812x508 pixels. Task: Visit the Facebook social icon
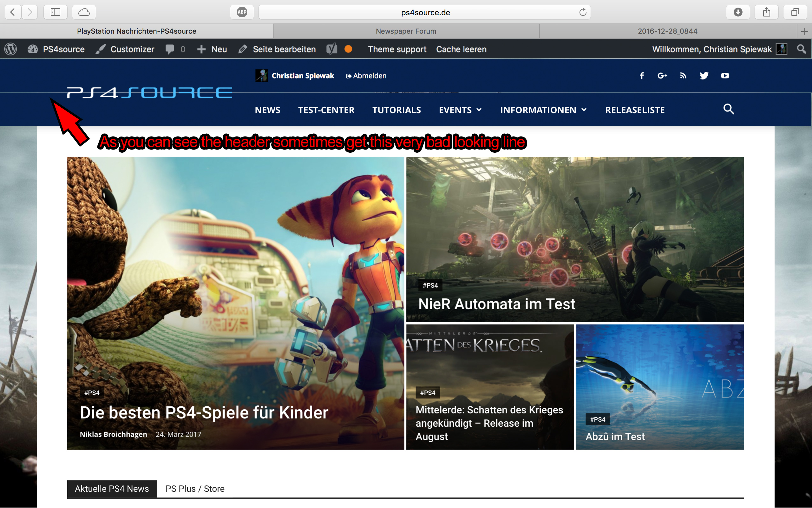642,76
